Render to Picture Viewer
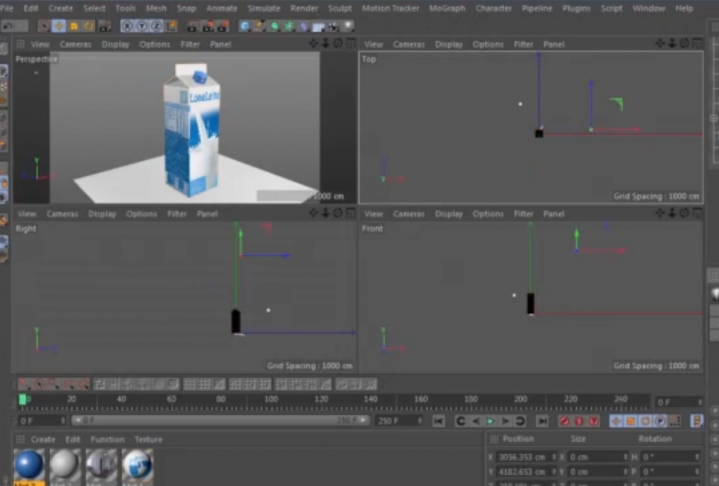 pos(208,26)
